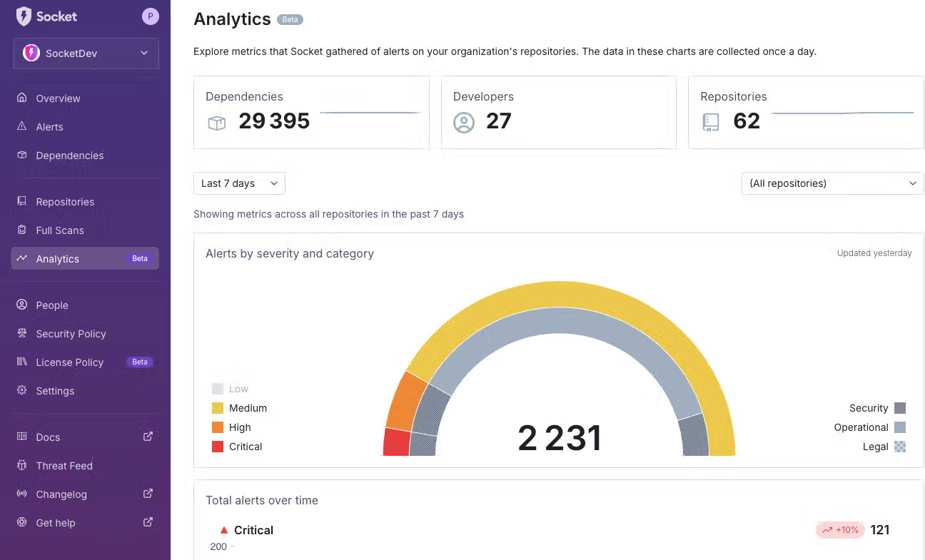Toggle the Medium severity legend item

point(239,408)
